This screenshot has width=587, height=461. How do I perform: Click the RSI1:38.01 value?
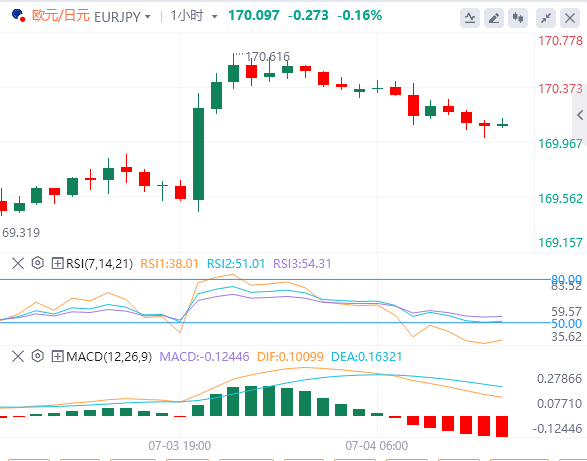click(169, 264)
